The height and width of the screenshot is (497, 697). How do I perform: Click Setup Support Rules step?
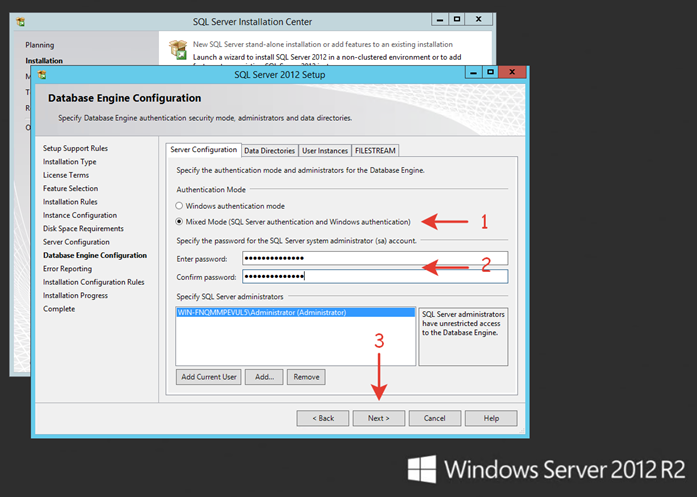point(75,148)
